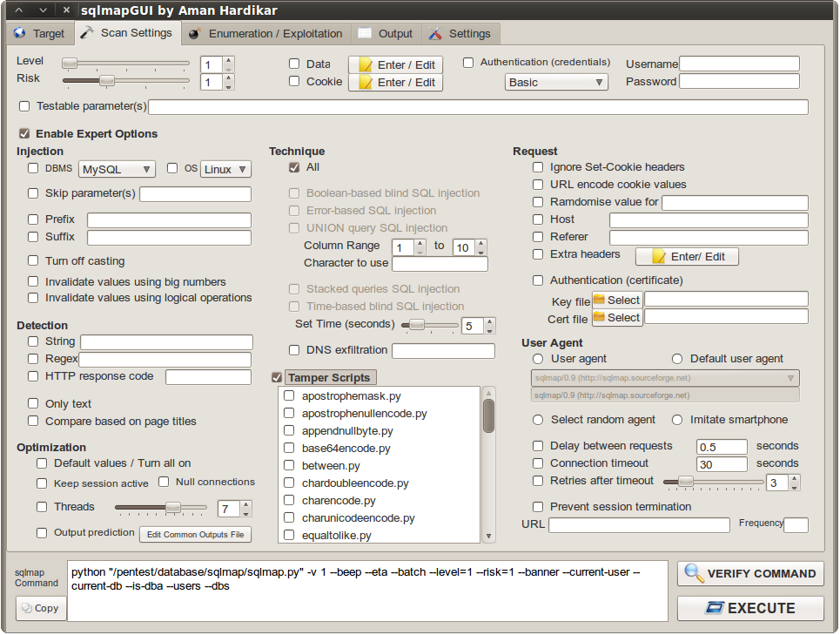840x635 pixels.
Task: Click Enter/ Edit for Extra headers
Action: 687,257
